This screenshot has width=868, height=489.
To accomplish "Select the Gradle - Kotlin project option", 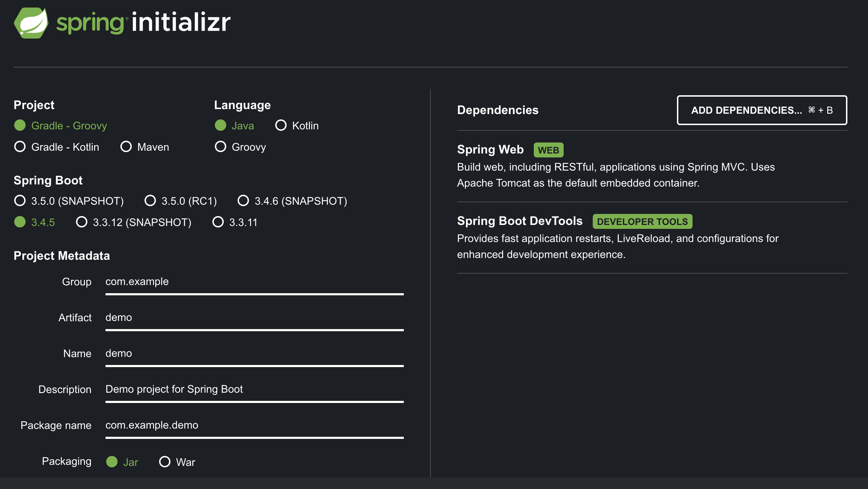I will (x=57, y=147).
